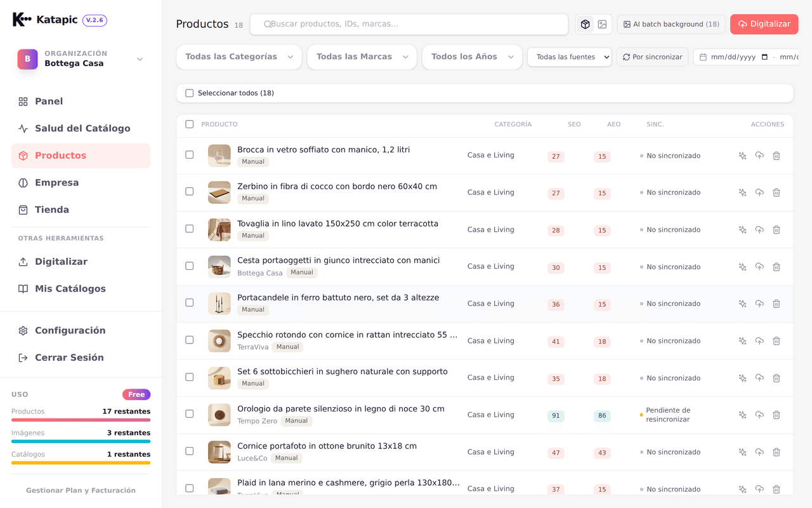Open the Set 6 sottobicchieri product thumbnail
The image size is (812, 508).
point(219,378)
